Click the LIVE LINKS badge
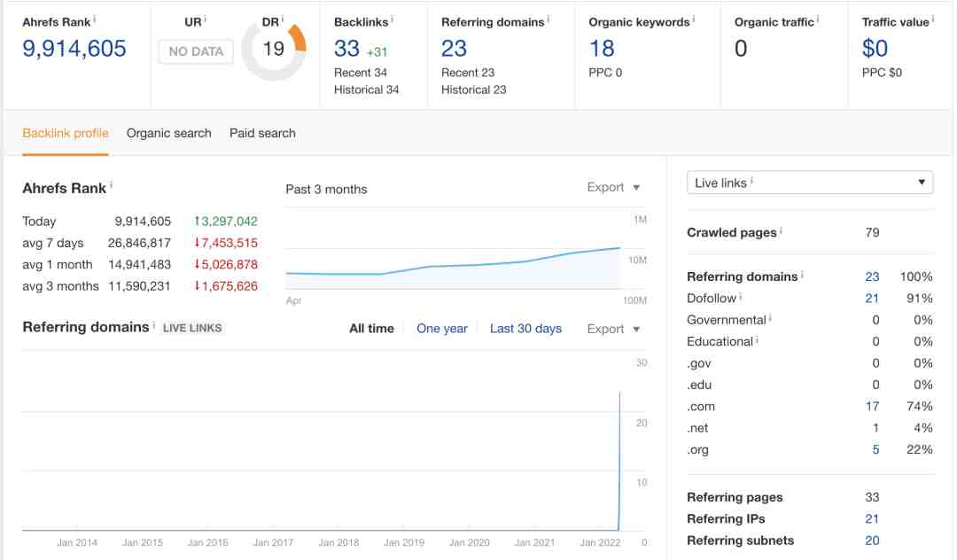 point(192,328)
